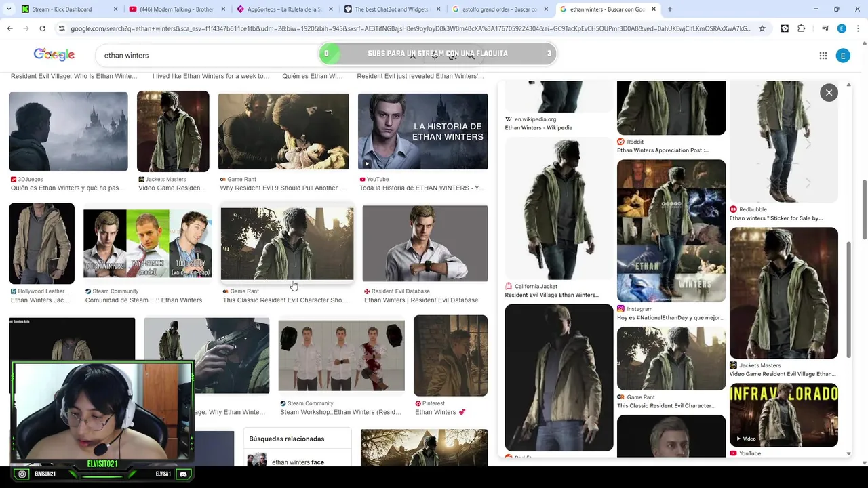
Task: Open the Google account avatar
Action: (x=843, y=56)
